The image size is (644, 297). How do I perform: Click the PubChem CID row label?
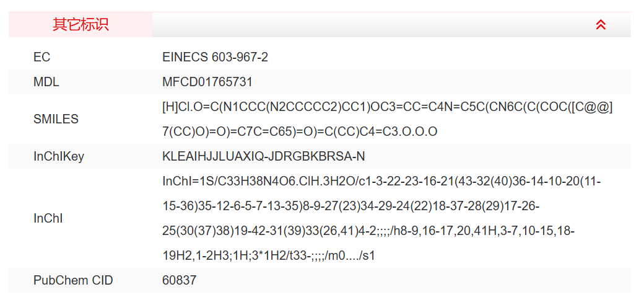click(73, 280)
